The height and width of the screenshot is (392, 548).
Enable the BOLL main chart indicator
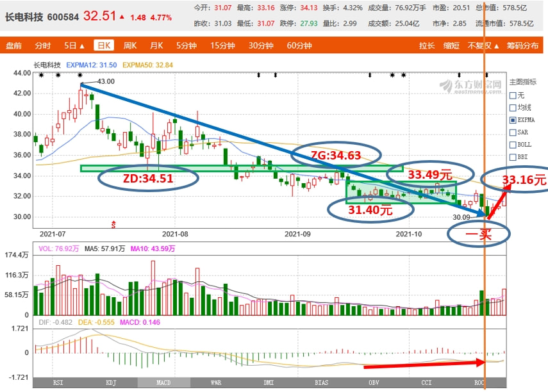point(513,144)
